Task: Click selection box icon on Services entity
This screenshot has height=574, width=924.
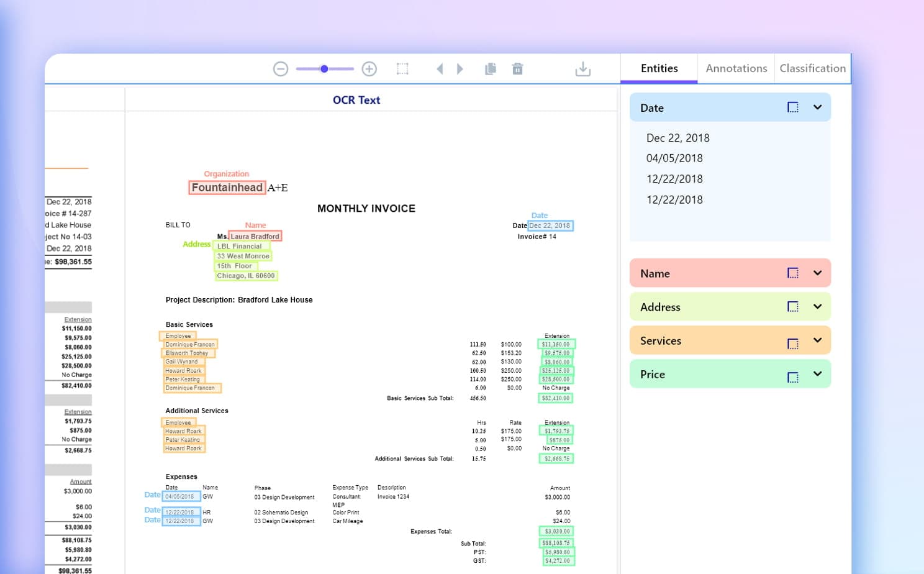Action: [x=793, y=344]
